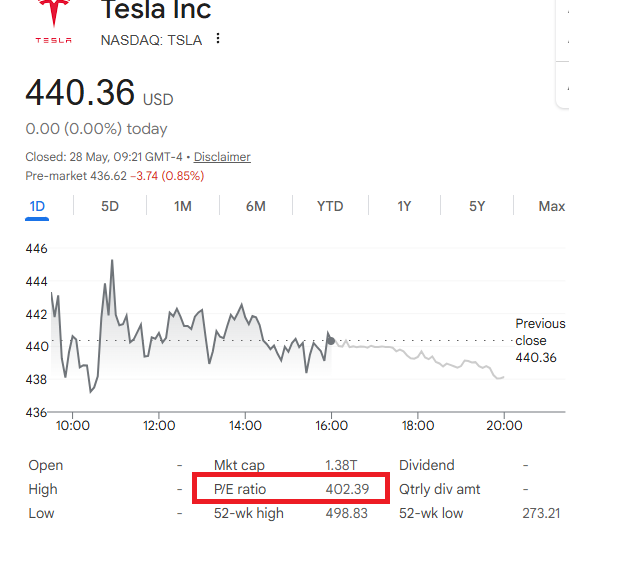The height and width of the screenshot is (564, 624).
Task: Open the Disclaimer link
Action: coord(222,157)
